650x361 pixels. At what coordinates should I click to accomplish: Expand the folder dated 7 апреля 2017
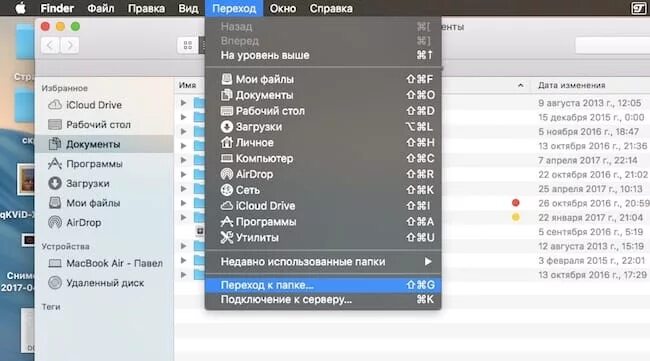click(x=184, y=160)
